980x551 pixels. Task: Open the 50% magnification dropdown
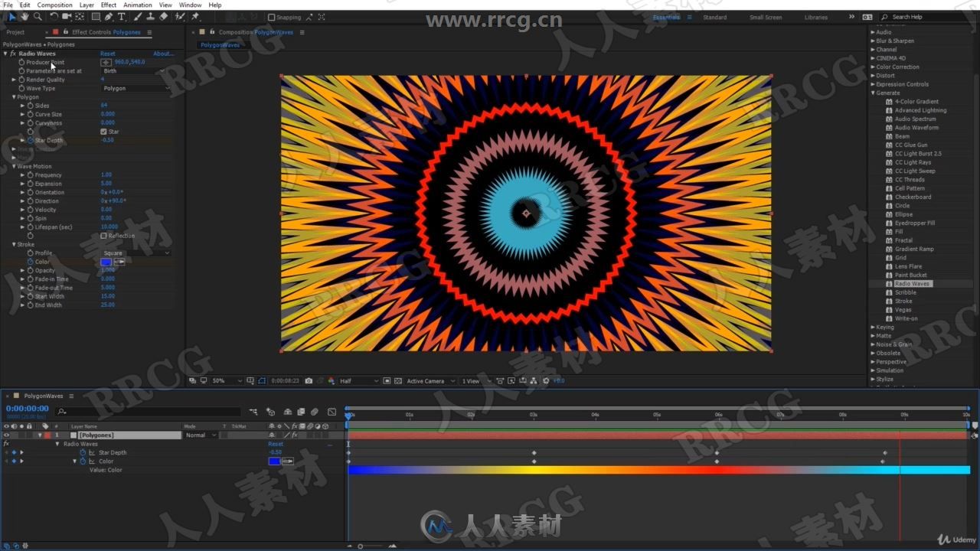pyautogui.click(x=227, y=380)
